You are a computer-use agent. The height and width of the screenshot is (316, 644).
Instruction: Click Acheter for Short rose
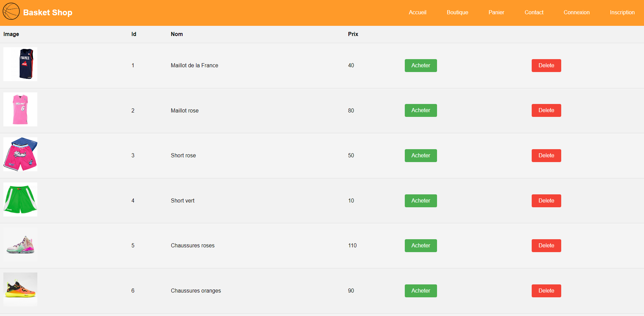click(421, 156)
